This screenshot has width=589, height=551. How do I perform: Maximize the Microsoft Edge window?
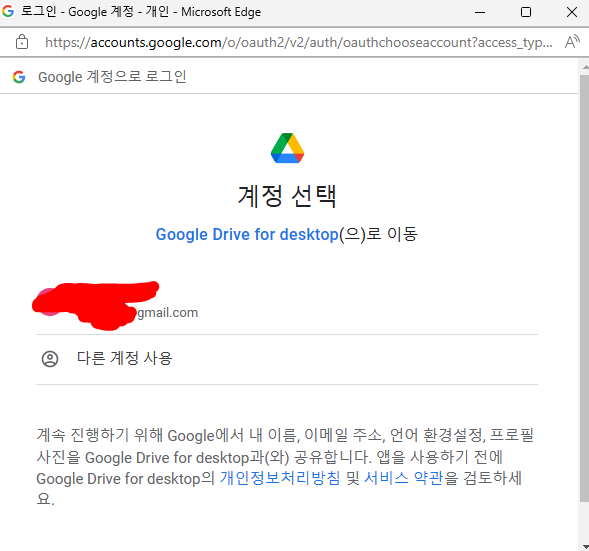pyautogui.click(x=526, y=12)
